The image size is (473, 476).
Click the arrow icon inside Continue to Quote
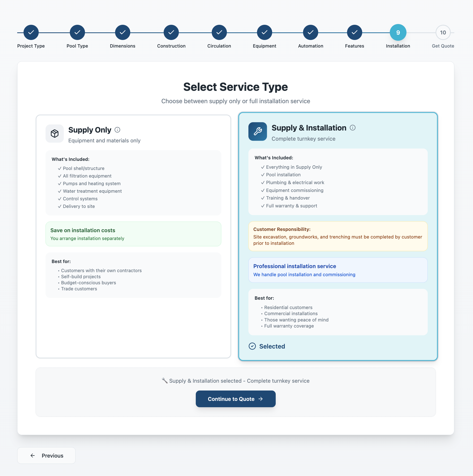(x=261, y=399)
